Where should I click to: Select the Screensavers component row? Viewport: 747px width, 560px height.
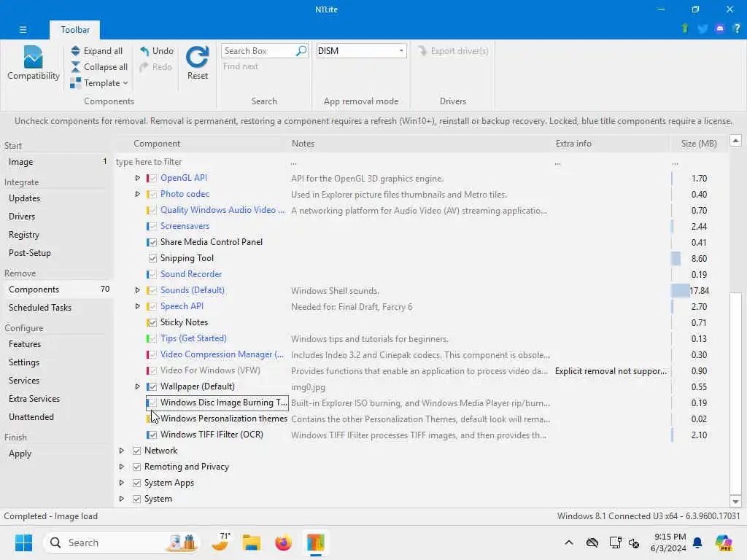pyautogui.click(x=422, y=226)
